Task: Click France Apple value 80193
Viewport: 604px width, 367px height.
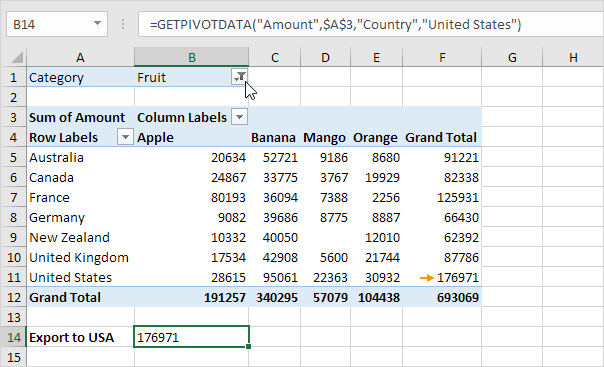Action: point(191,197)
